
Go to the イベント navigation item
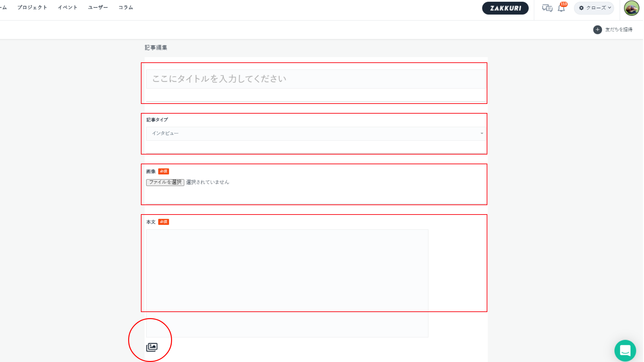tap(67, 7)
